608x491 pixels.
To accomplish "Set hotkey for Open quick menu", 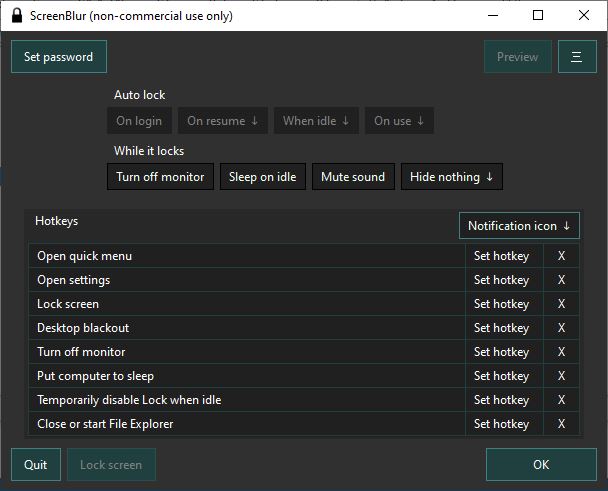I will (x=504, y=256).
